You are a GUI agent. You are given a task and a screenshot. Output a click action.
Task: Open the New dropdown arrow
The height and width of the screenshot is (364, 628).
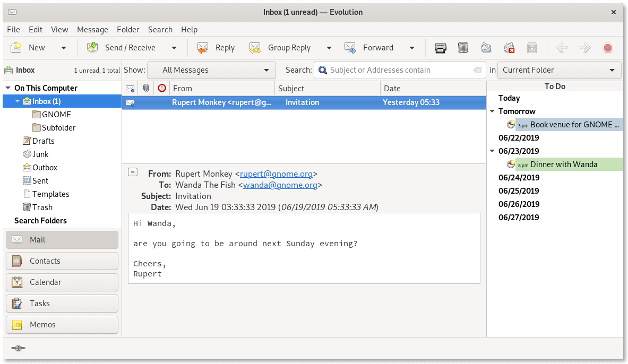click(63, 48)
